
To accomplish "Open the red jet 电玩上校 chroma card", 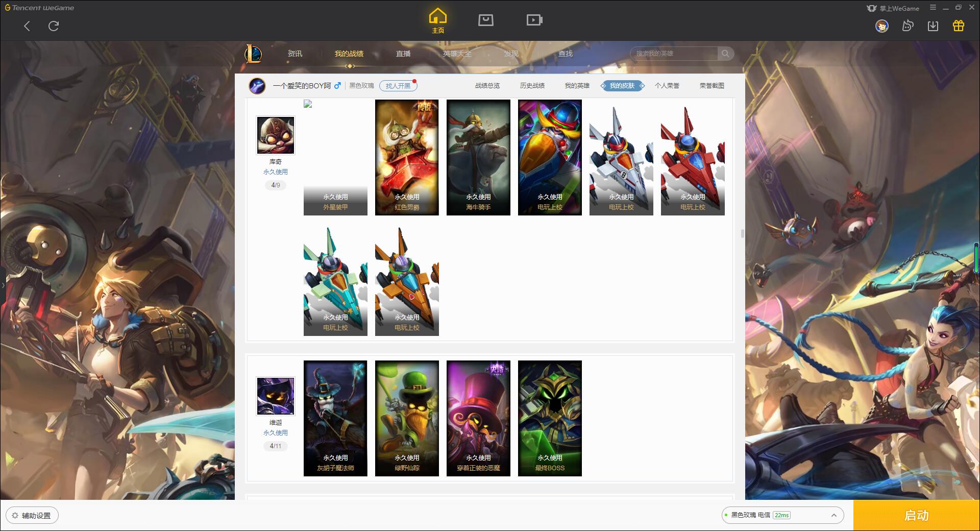I will (693, 157).
